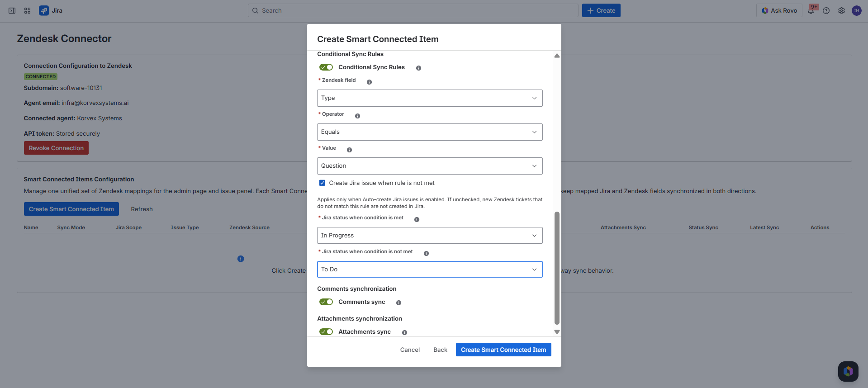This screenshot has height=388, width=868.
Task: Click the top bar Create button
Action: [601, 10]
